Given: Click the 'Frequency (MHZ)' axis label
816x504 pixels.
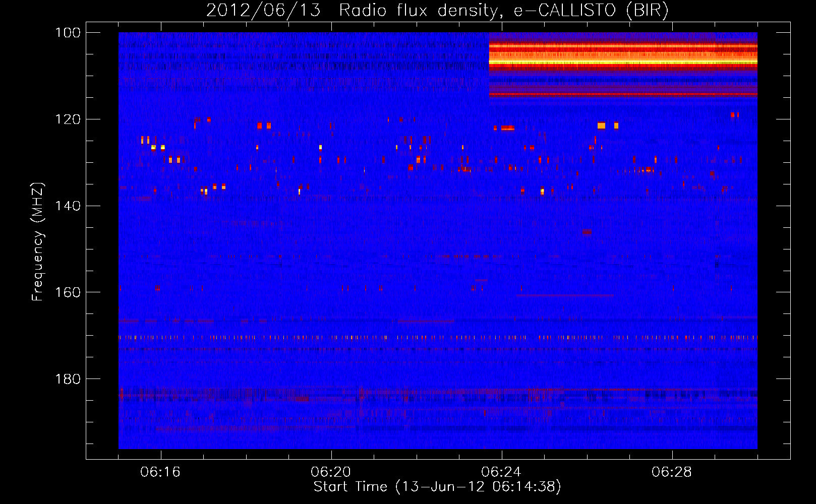Looking at the screenshot, I should (38, 241).
